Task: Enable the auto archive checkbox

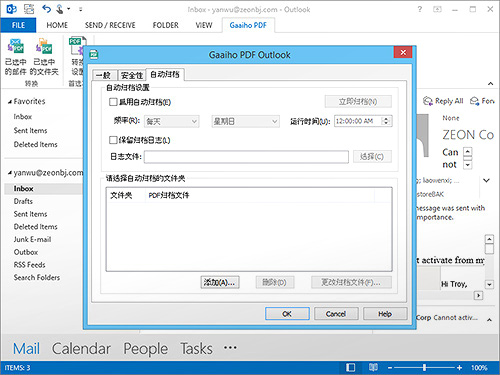Action: (x=113, y=102)
